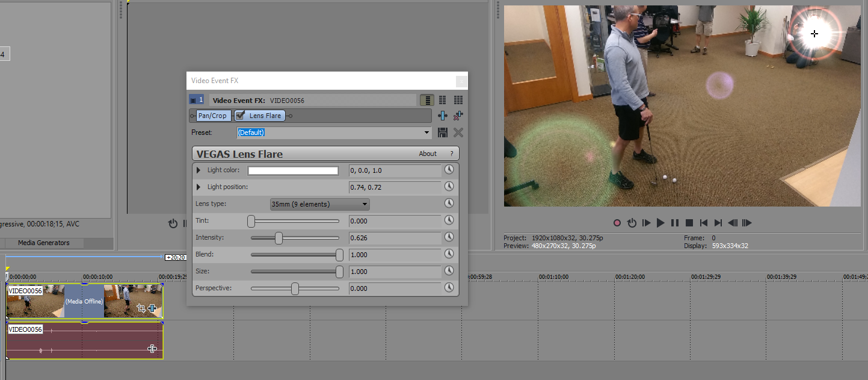Step to the next frame
The image size is (868, 380).
(747, 223)
